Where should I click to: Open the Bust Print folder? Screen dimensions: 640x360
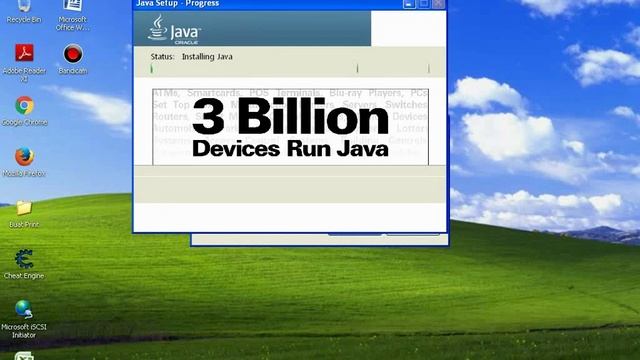(x=24, y=214)
